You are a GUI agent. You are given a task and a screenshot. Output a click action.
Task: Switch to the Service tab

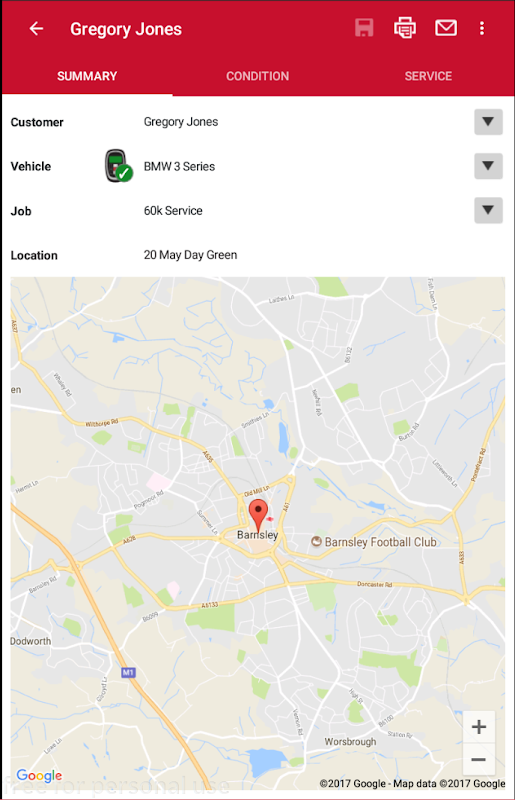point(428,76)
